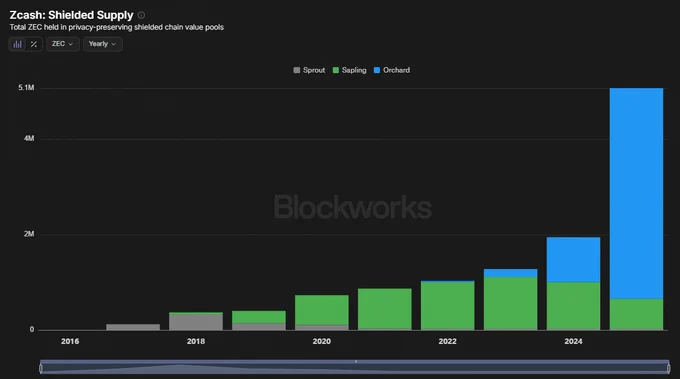680x379 pixels.
Task: Toggle the Sapling series in legend
Action: (x=350, y=70)
